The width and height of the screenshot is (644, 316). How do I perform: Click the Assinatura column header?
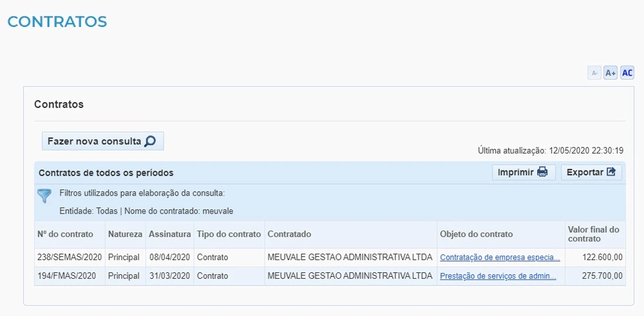point(169,234)
